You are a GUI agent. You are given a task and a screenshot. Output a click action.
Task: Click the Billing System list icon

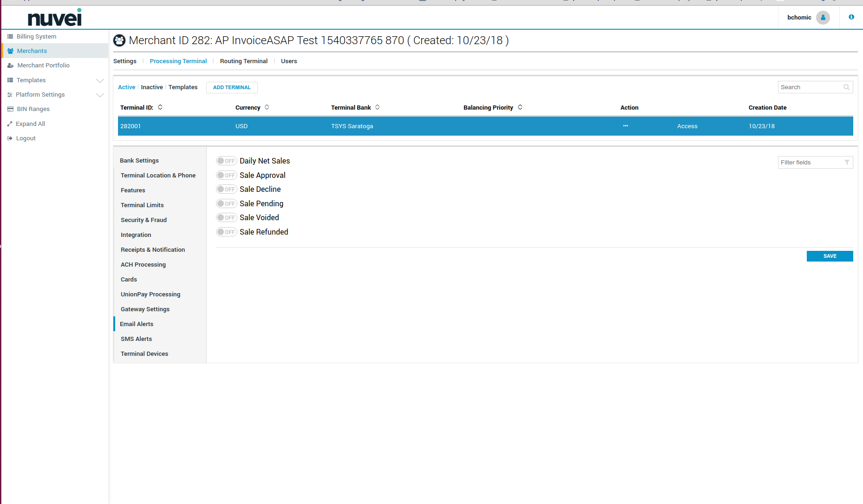coord(10,36)
